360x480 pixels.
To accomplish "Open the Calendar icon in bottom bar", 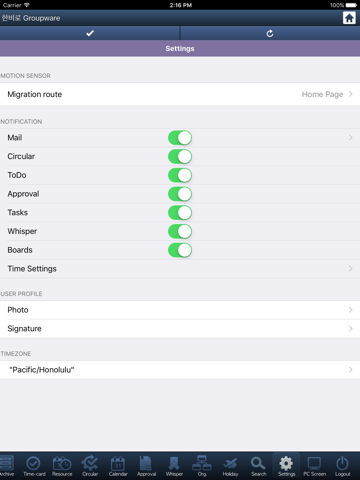I will pyautogui.click(x=118, y=466).
